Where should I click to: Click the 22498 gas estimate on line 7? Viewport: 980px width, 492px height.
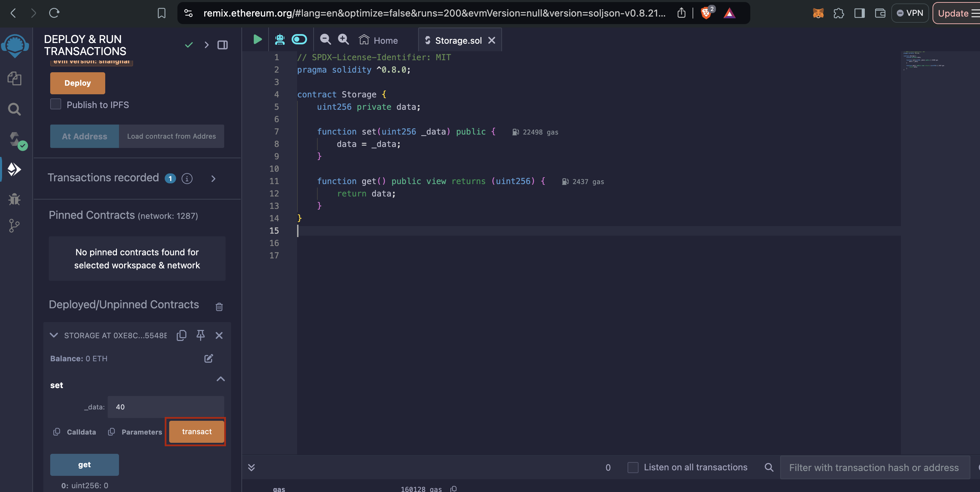(x=535, y=132)
